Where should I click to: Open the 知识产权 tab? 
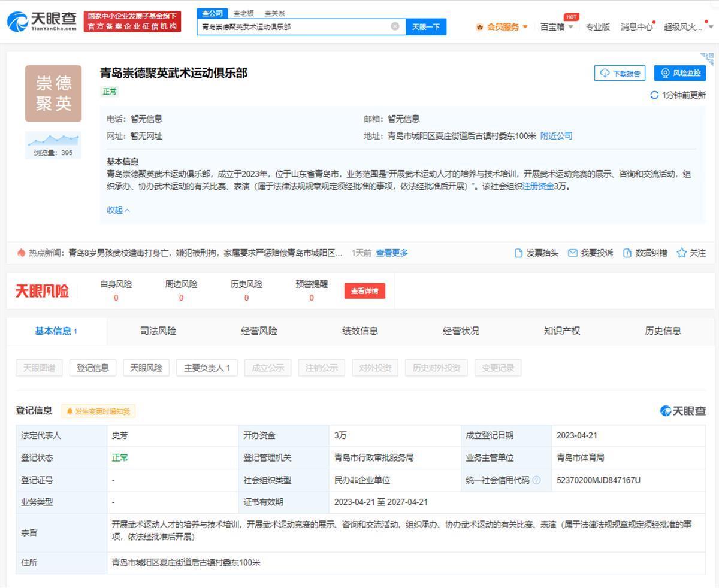point(561,331)
